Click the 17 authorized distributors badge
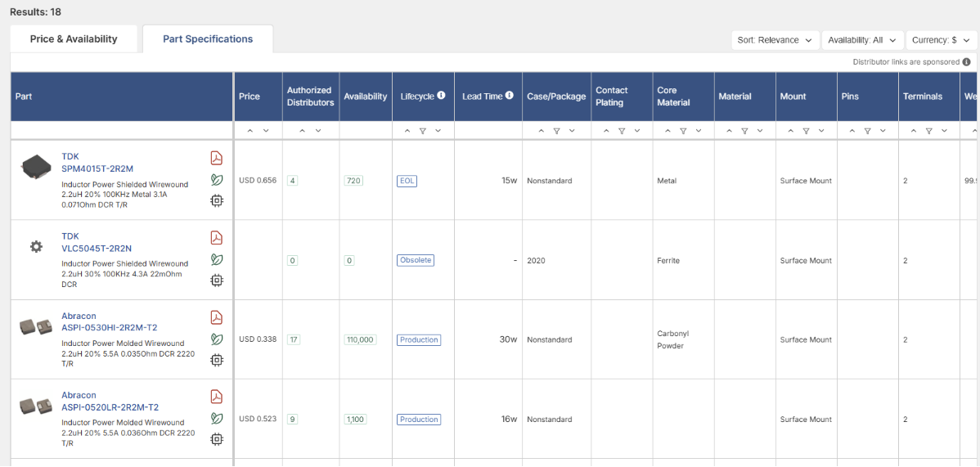The height and width of the screenshot is (467, 980). [x=293, y=339]
